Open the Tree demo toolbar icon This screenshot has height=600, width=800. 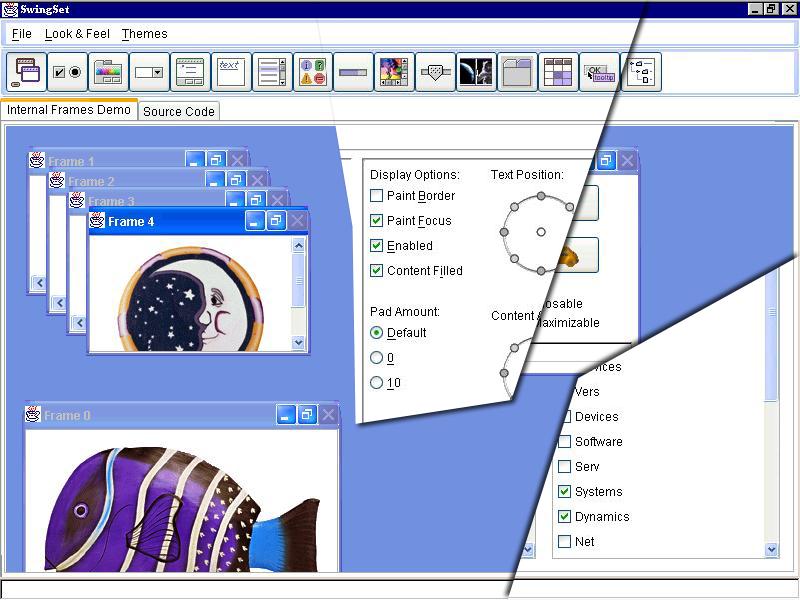(x=640, y=72)
